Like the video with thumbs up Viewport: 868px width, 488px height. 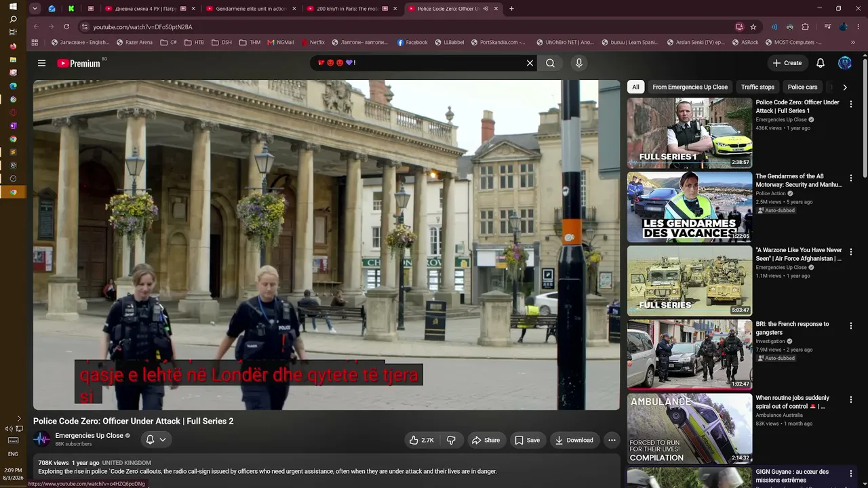(421, 440)
